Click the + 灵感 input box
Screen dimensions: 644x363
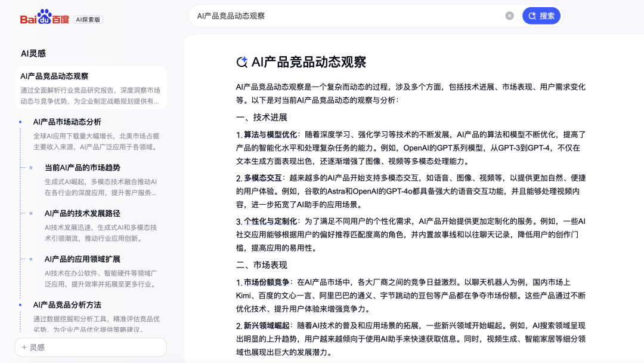click(91, 347)
